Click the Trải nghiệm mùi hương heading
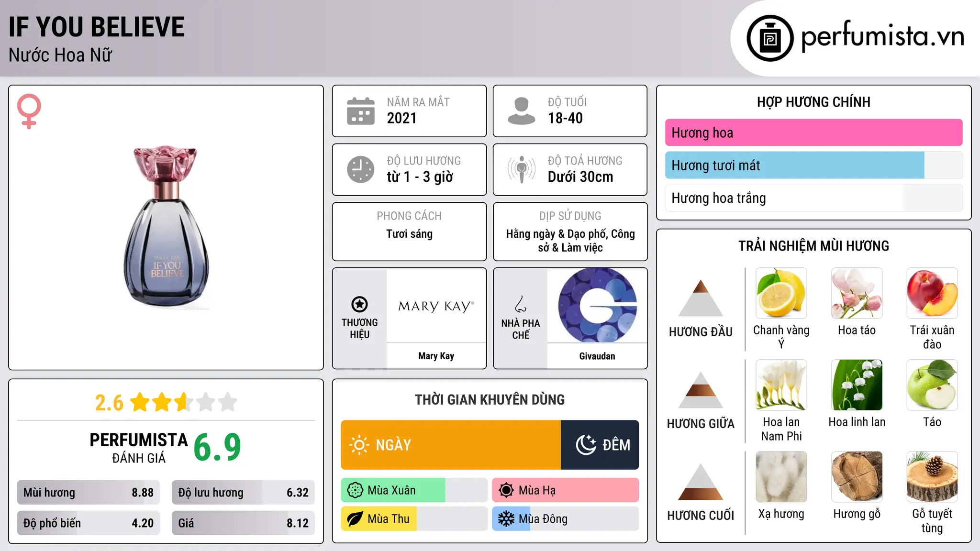The width and height of the screenshot is (980, 551). pos(813,246)
